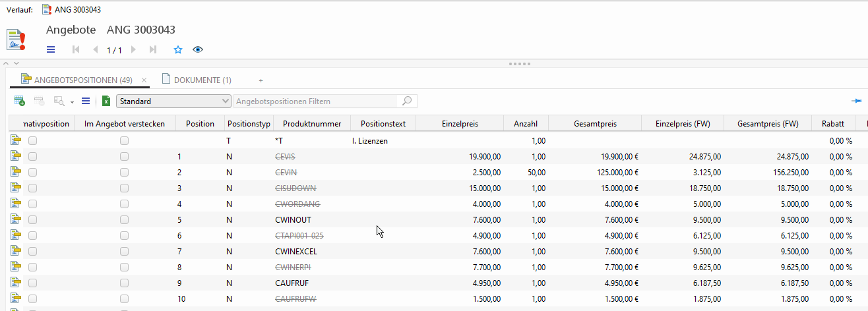Screen dimensions: 868x311
Task: Expand the search options dropdown arrow
Action: [x=71, y=102]
